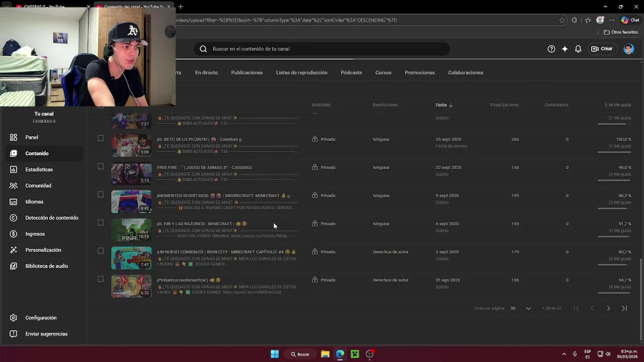Open Idiomas from the sidebar
The image size is (644, 362).
click(x=34, y=202)
